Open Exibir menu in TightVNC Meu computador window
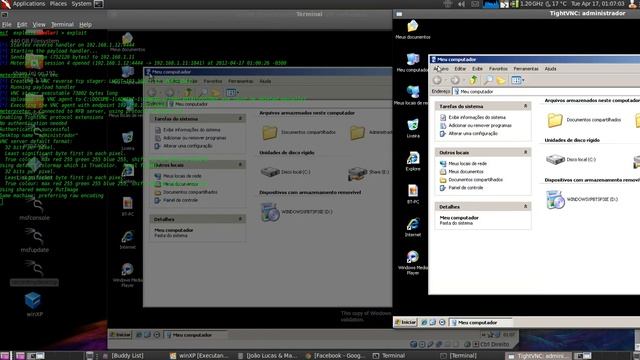The image size is (640, 360). tap(477, 69)
